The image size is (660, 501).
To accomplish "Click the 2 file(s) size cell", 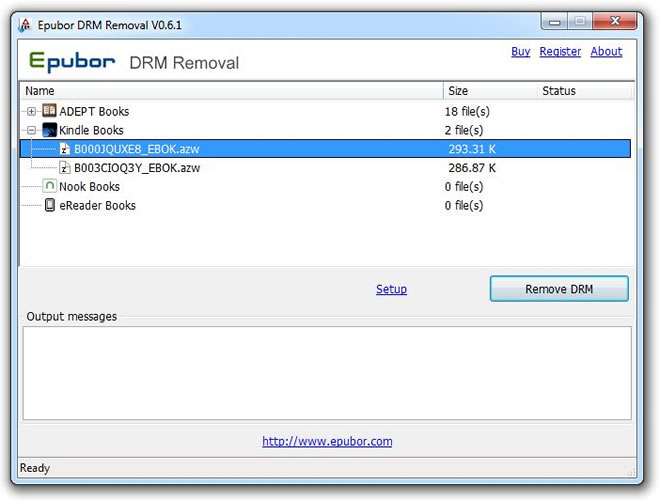I will click(464, 130).
